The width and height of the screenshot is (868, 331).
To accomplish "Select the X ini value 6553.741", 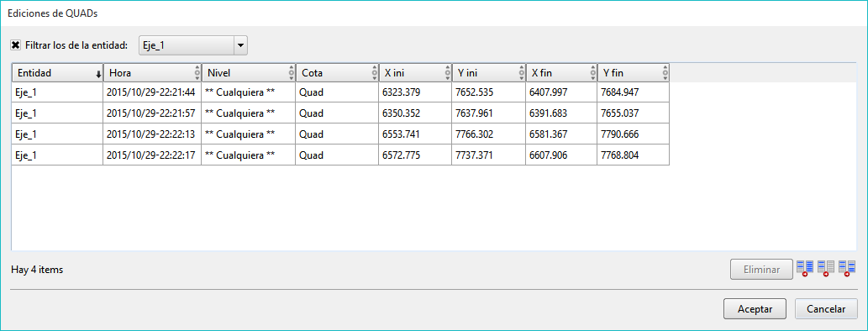I will pos(415,134).
